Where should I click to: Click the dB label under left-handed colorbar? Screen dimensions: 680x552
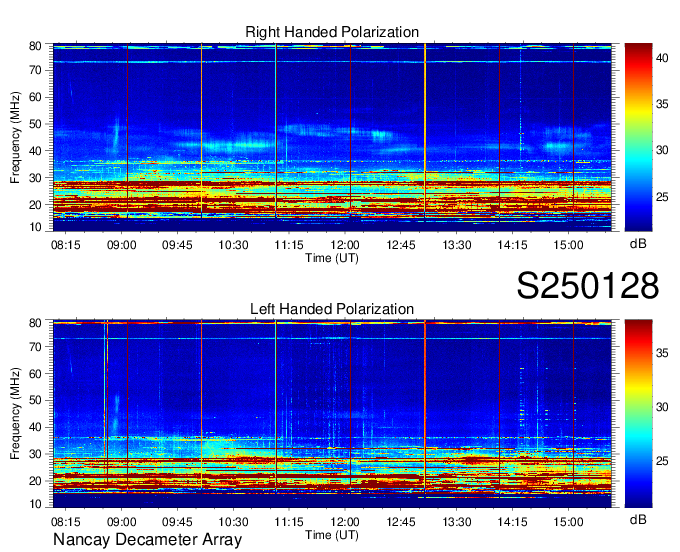tap(638, 519)
